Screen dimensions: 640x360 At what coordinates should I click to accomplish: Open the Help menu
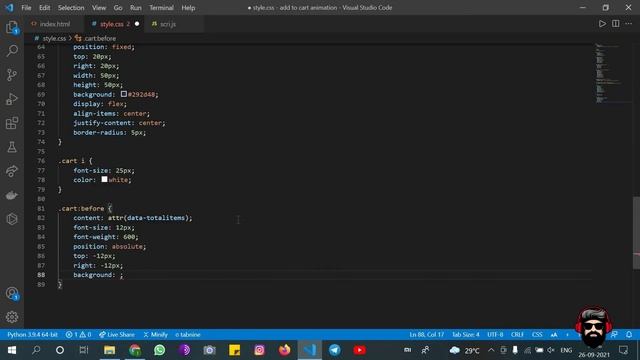(188, 8)
